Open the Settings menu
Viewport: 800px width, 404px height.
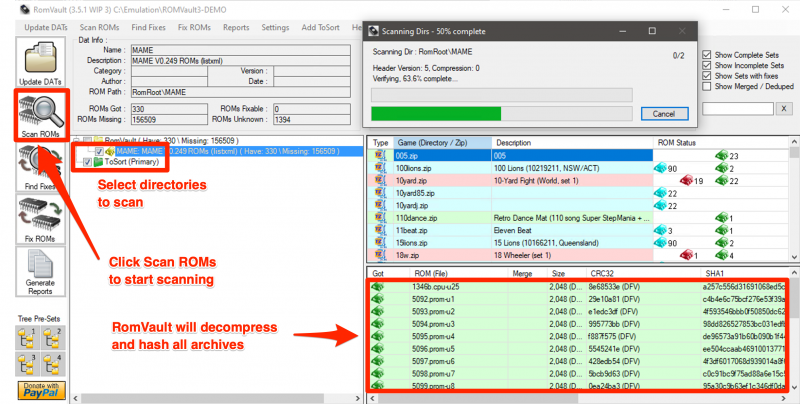click(x=276, y=28)
